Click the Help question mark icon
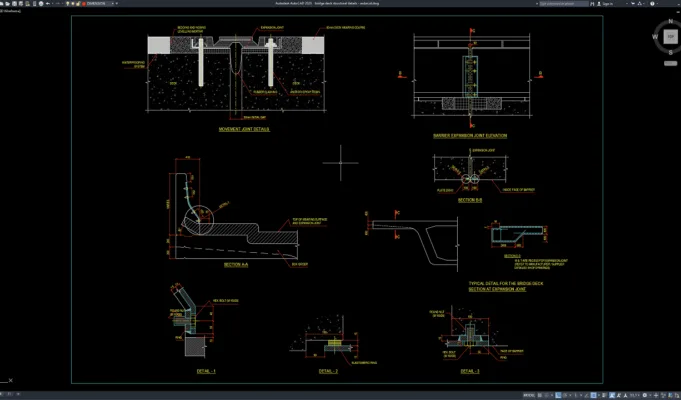This screenshot has height=400, width=681. coord(652,3)
